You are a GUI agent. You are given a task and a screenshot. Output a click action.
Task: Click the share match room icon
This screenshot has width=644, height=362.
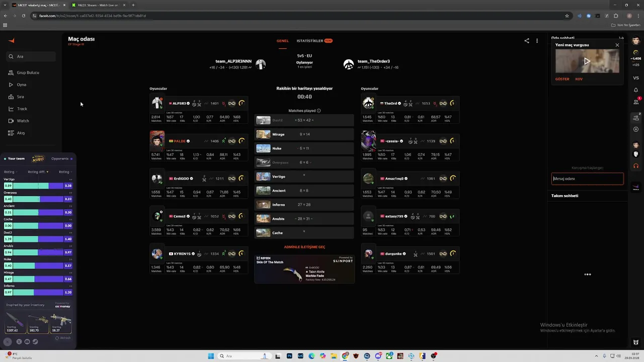[527, 41]
